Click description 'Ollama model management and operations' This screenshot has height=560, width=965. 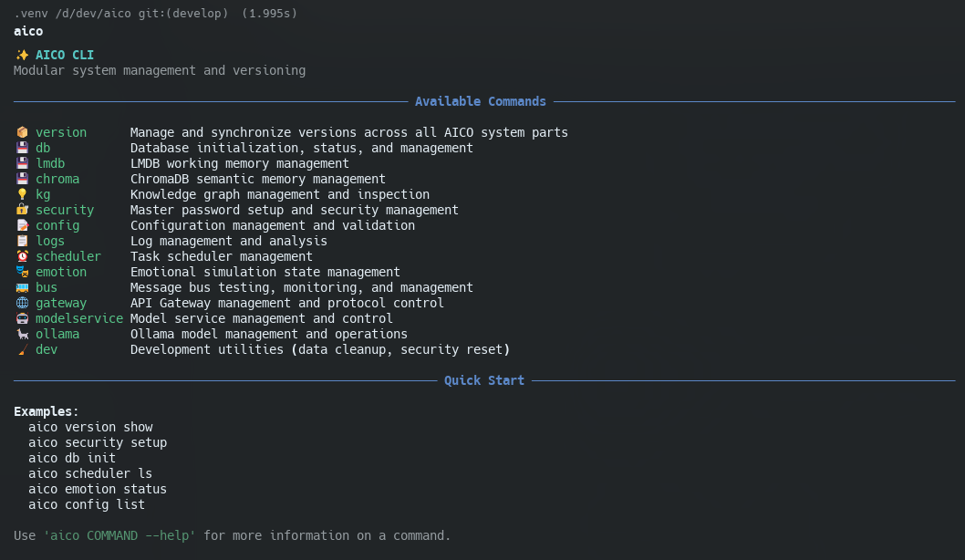point(269,334)
